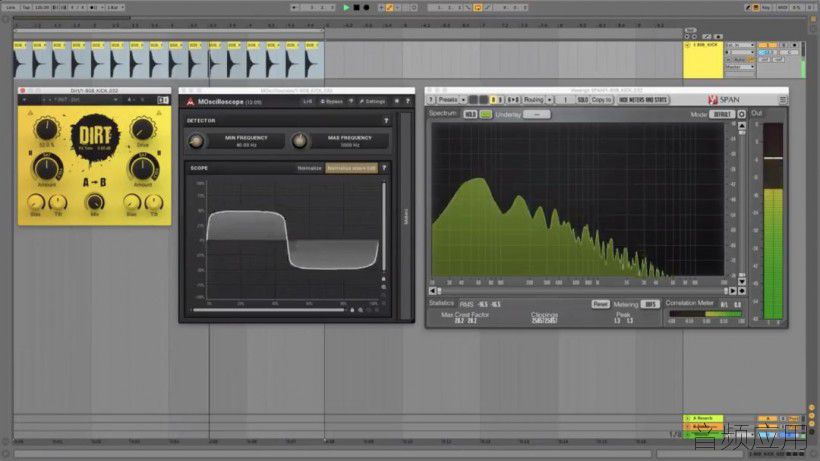Turn the right Bias knob in Dirt
The height and width of the screenshot is (461, 820).
click(x=131, y=202)
